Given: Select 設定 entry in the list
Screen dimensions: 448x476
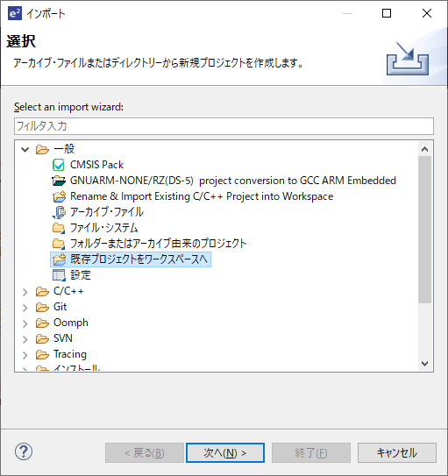Looking at the screenshot, I should coord(81,275).
